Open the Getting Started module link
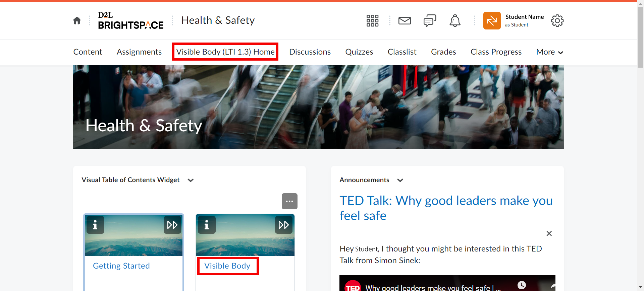The width and height of the screenshot is (644, 291). pyautogui.click(x=121, y=266)
